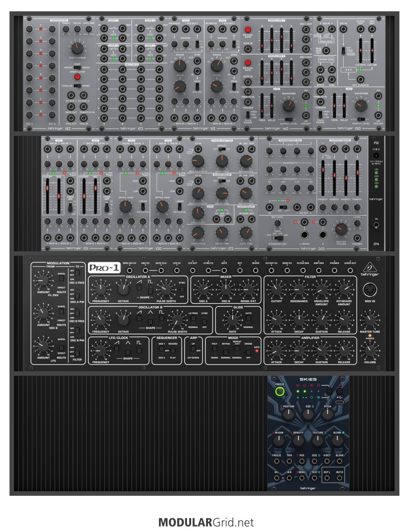Slide 305 STANDARD OSC frequency switch

click(x=277, y=239)
